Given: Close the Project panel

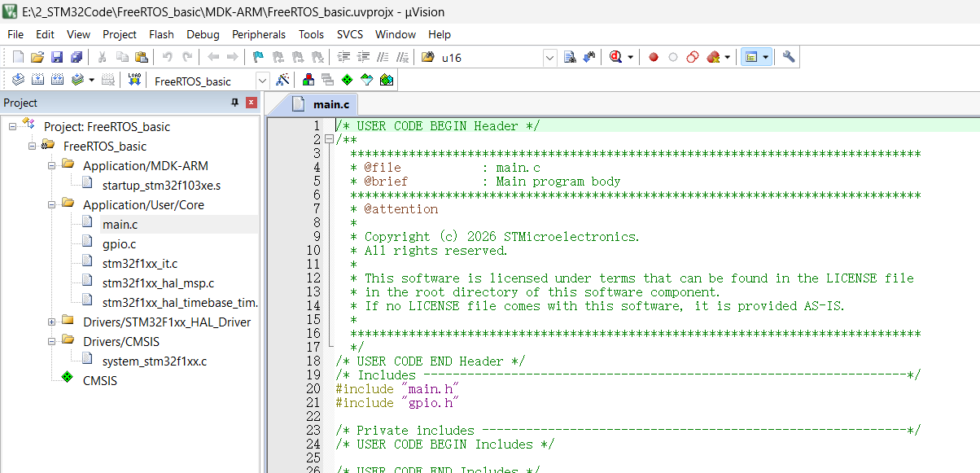Looking at the screenshot, I should pyautogui.click(x=251, y=103).
